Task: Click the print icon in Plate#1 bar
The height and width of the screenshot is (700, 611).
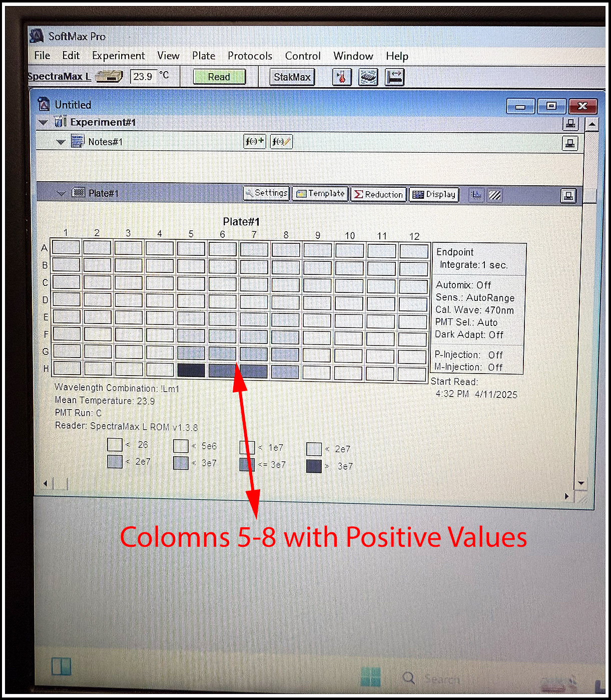Action: pyautogui.click(x=568, y=196)
